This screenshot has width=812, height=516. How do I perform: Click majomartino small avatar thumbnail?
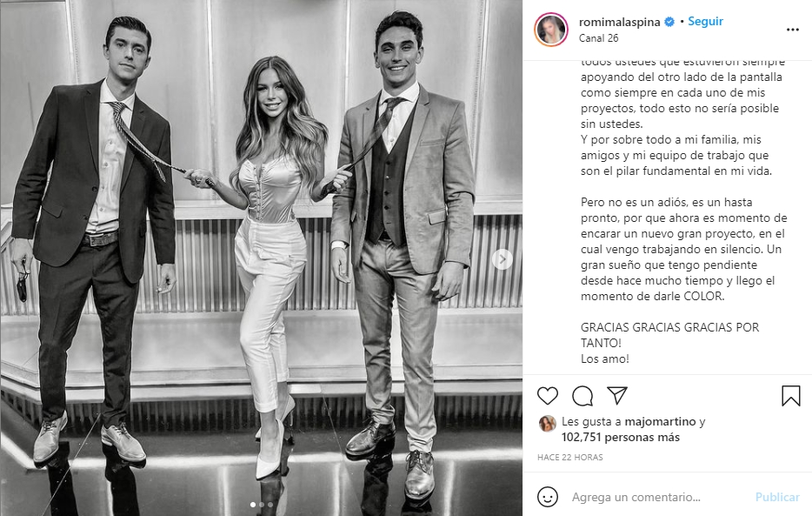click(548, 424)
